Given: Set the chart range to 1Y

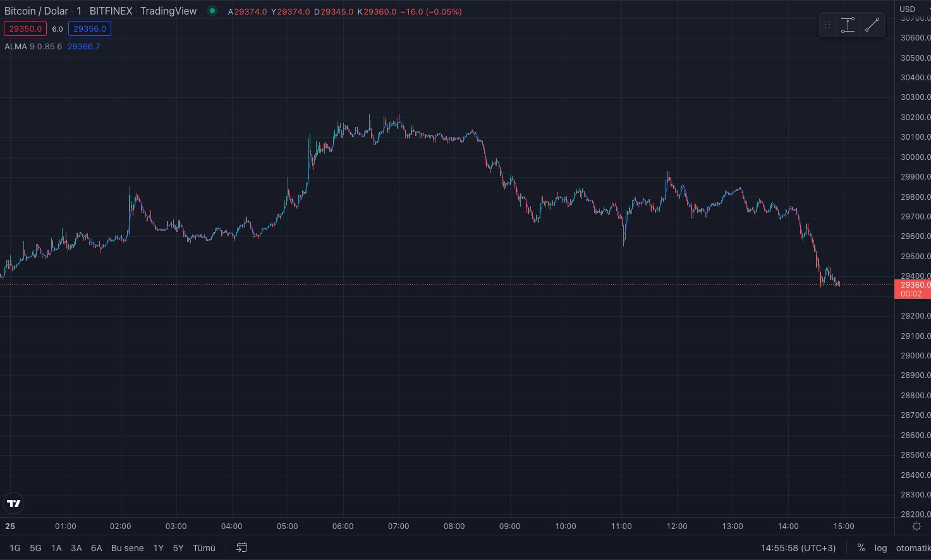Looking at the screenshot, I should pos(158,548).
